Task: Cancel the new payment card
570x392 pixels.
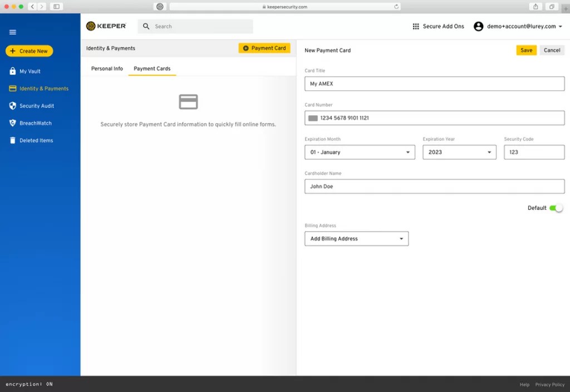Action: tap(552, 50)
